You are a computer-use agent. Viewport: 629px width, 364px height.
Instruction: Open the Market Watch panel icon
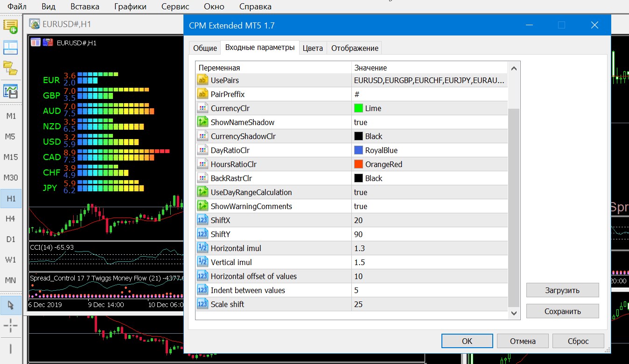(10, 47)
